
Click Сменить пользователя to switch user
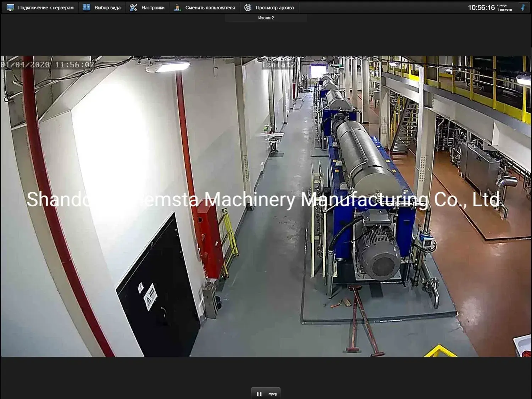(x=205, y=7)
